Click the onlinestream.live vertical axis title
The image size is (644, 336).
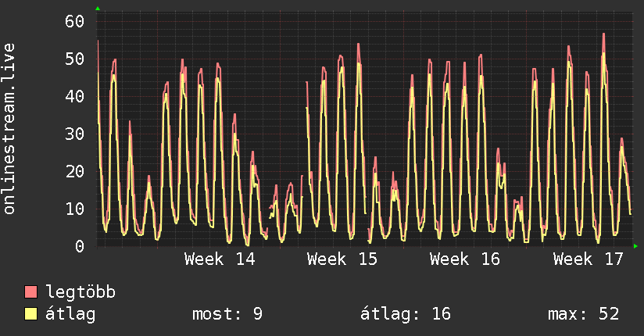[9, 129]
